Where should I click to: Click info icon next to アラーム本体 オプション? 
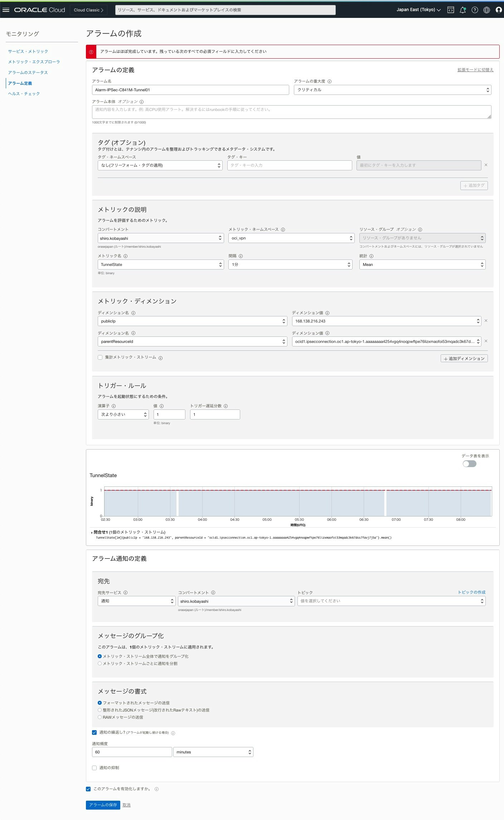click(141, 102)
